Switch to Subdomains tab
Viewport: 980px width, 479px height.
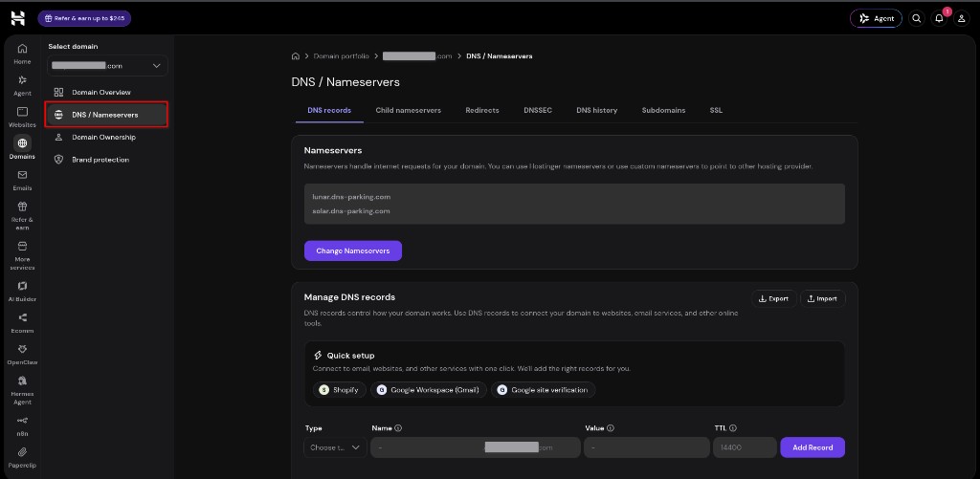663,111
